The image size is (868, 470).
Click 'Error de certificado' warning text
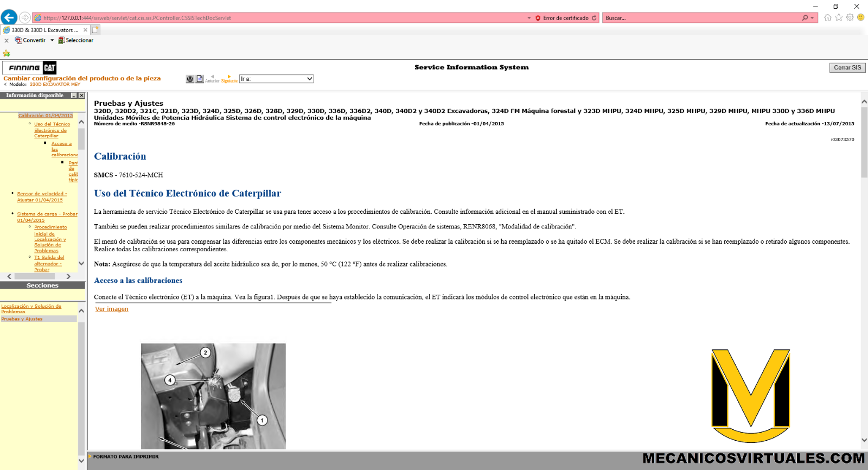565,18
